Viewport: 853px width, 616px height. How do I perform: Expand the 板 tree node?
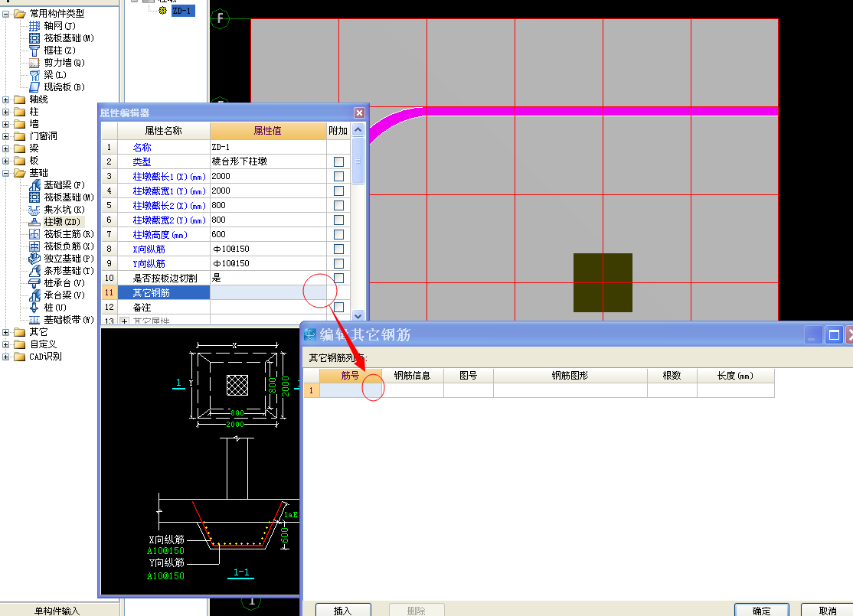5,161
